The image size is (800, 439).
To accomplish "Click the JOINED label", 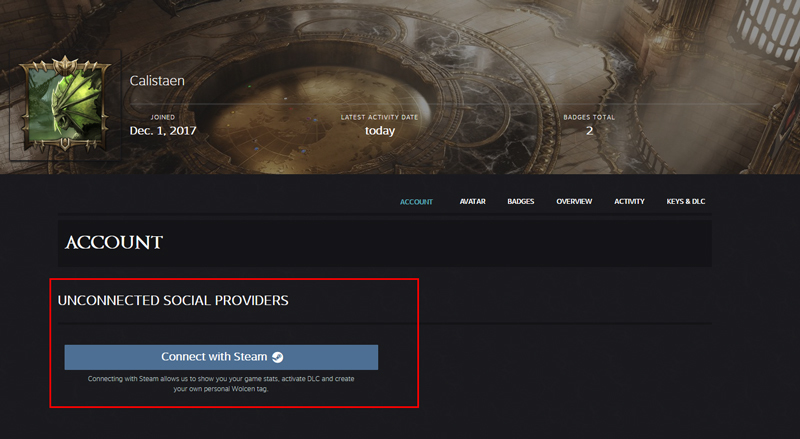I will point(163,117).
